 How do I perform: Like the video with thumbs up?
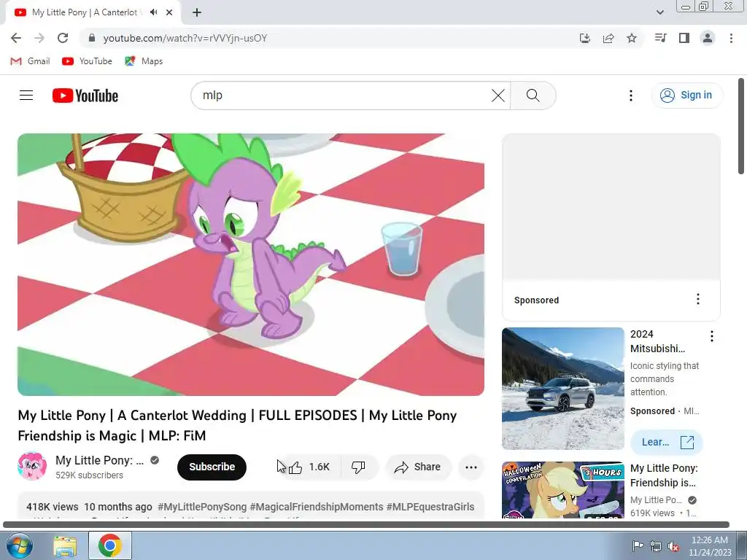(309, 467)
